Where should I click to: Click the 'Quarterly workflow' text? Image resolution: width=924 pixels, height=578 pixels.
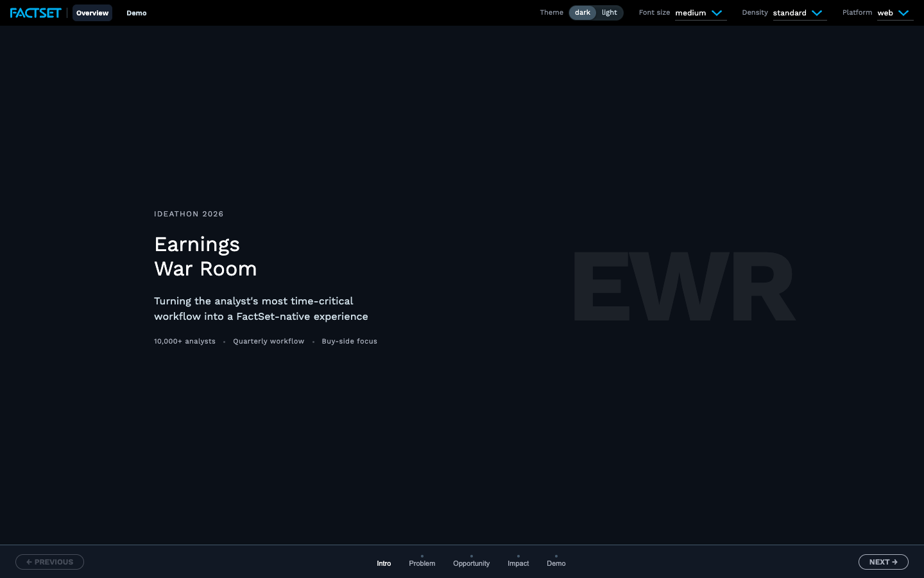coord(269,341)
